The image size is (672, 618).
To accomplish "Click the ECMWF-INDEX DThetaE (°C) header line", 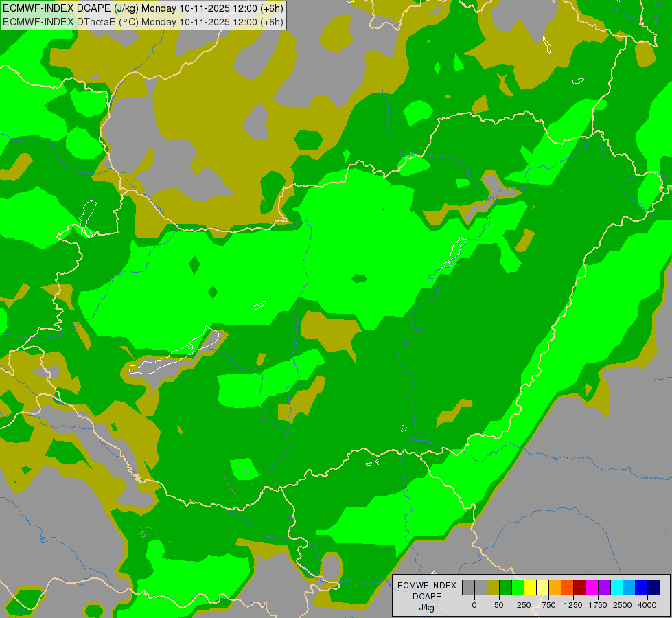I will click(x=143, y=22).
